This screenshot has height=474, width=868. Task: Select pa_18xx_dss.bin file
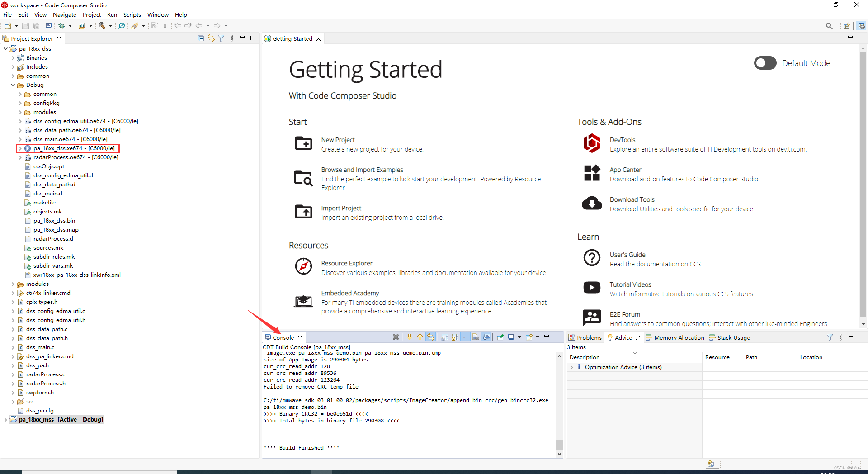coord(54,220)
